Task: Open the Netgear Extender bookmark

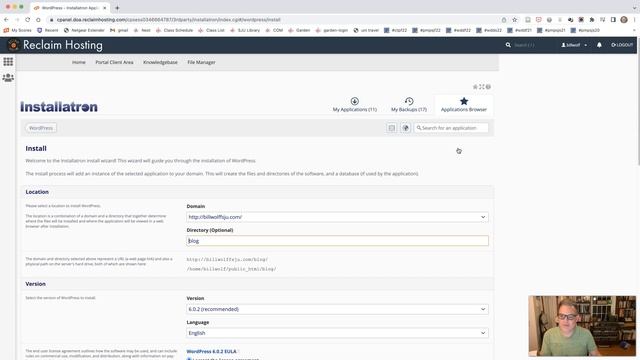Action: pos(84,30)
